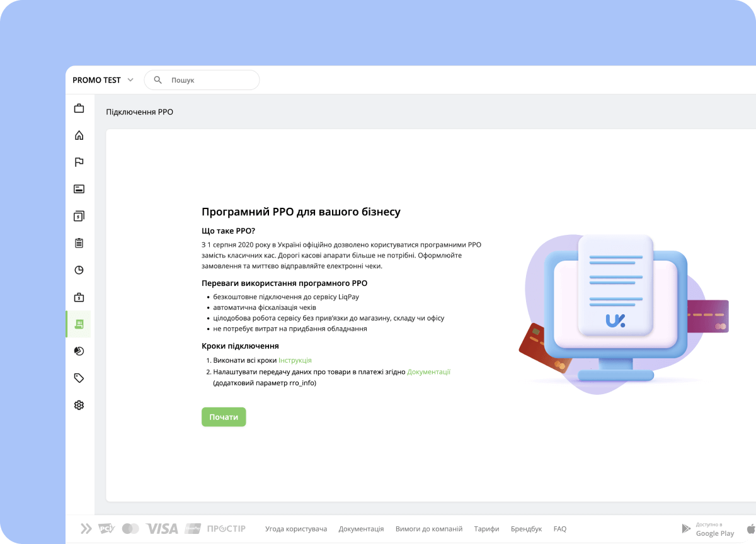This screenshot has height=544, width=756.
Task: Open settings via the gear icon
Action: point(79,405)
